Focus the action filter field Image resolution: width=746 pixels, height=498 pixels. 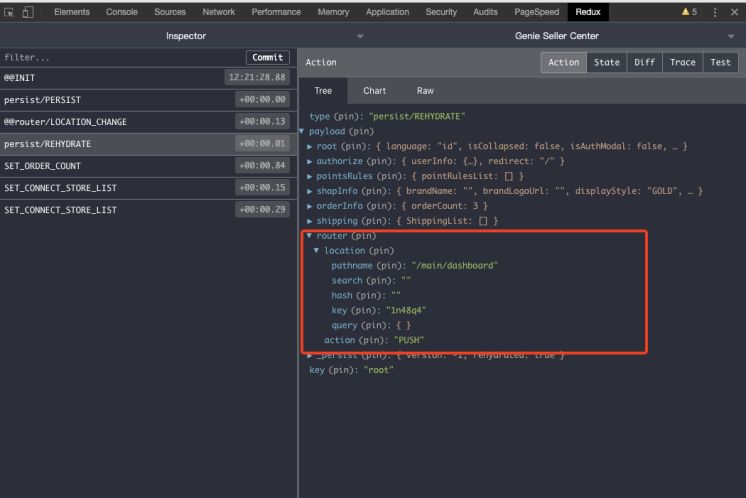point(123,58)
